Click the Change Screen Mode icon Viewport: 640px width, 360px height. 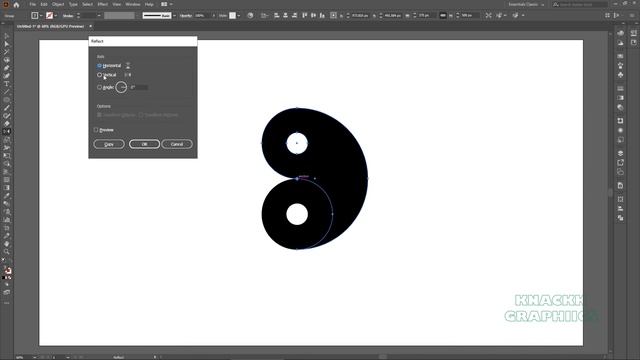7,292
